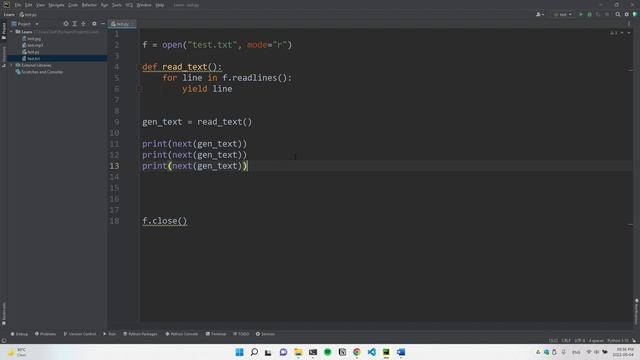
Task: Open Project panel options gear
Action: click(94, 24)
